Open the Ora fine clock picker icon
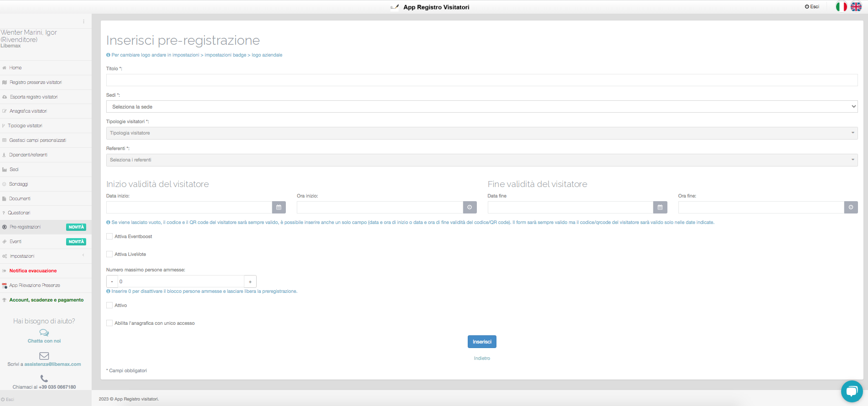 tap(851, 207)
